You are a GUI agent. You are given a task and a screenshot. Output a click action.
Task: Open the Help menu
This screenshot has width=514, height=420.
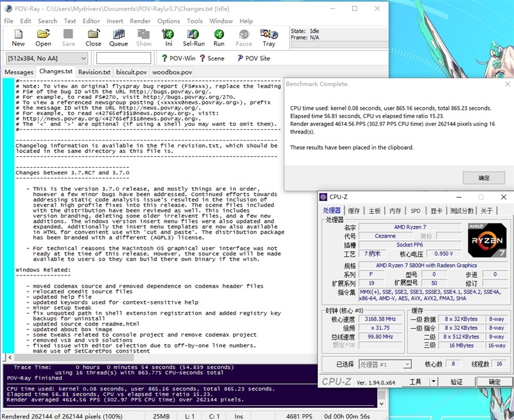[x=246, y=21]
